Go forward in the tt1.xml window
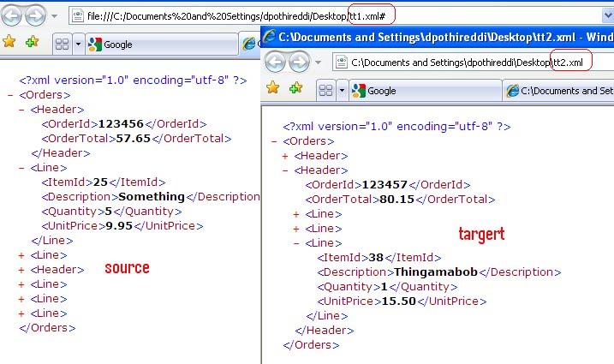Screen dimensions: 614x364 [35, 16]
